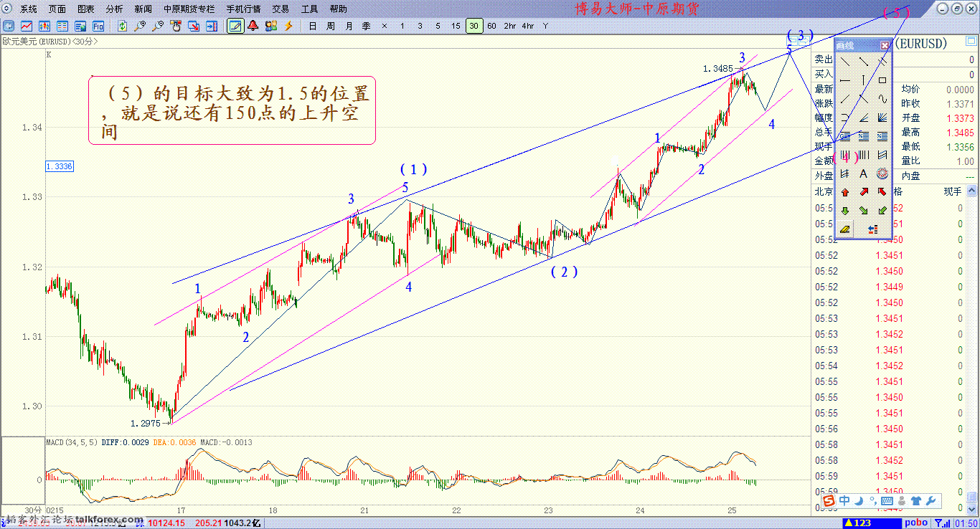
Task: Open the red line trend chart icon
Action: coord(27,26)
